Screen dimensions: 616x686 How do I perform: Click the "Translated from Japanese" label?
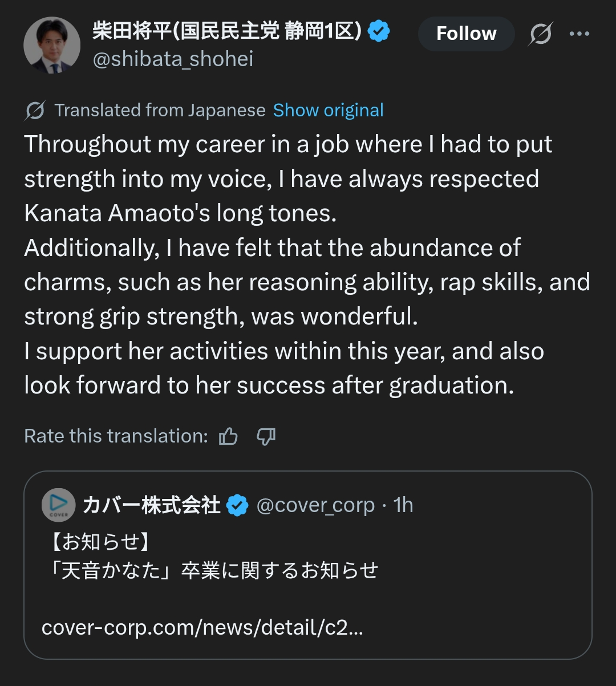[160, 110]
